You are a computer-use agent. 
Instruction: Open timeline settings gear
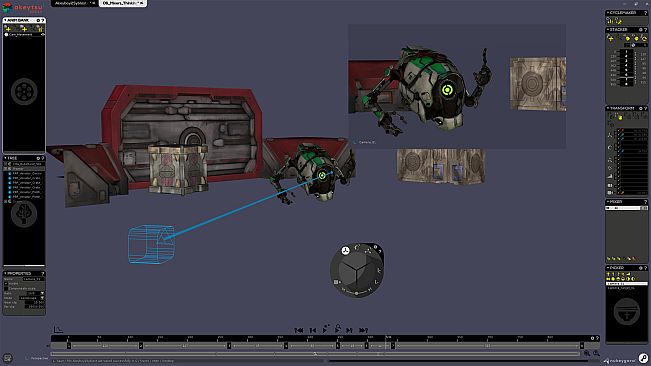pos(592,338)
